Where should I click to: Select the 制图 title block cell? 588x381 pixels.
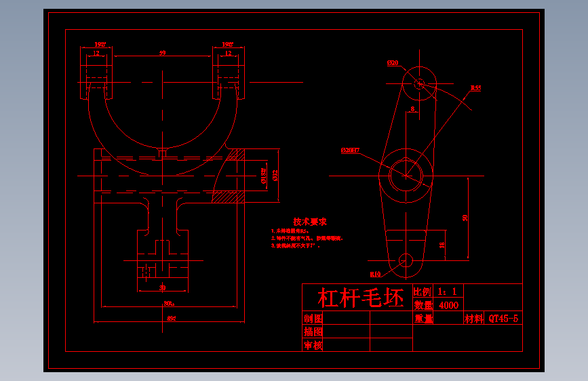313,319
